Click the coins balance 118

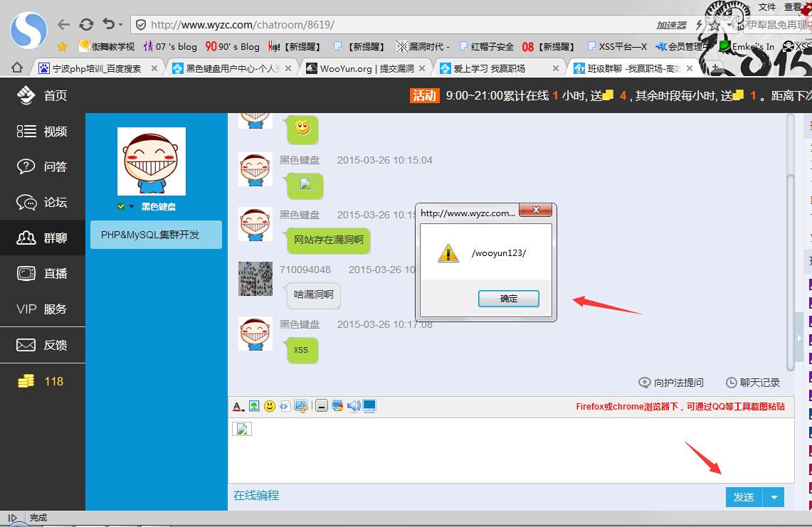(x=41, y=381)
